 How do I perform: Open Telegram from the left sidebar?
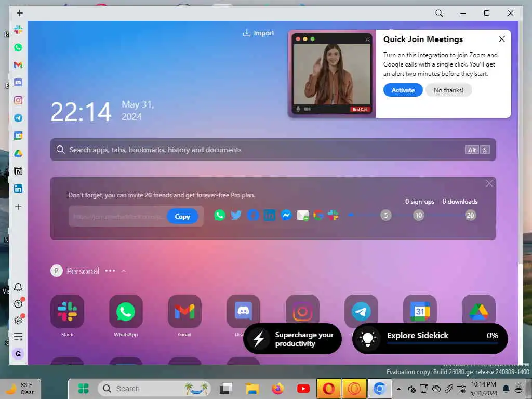click(x=18, y=118)
